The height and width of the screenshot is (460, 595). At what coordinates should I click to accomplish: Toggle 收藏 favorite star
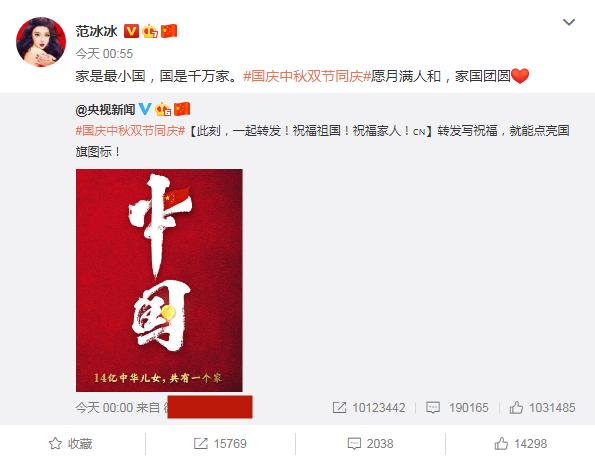pyautogui.click(x=71, y=443)
